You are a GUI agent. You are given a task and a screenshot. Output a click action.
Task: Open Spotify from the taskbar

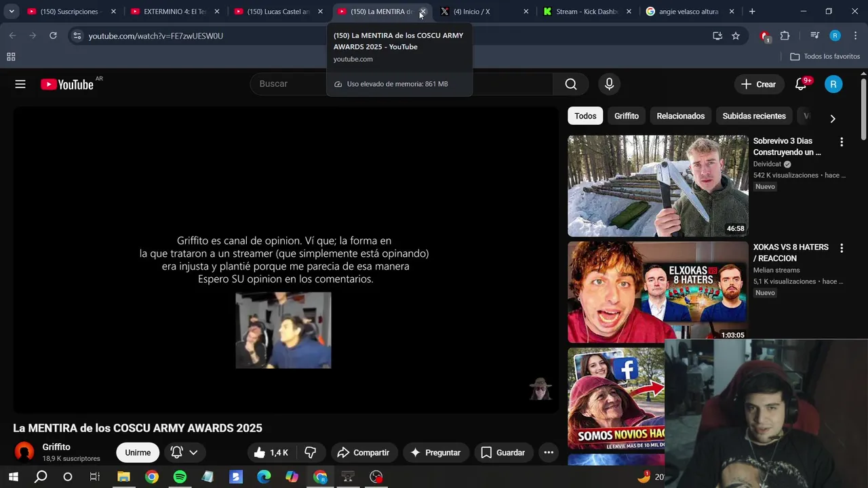click(180, 476)
